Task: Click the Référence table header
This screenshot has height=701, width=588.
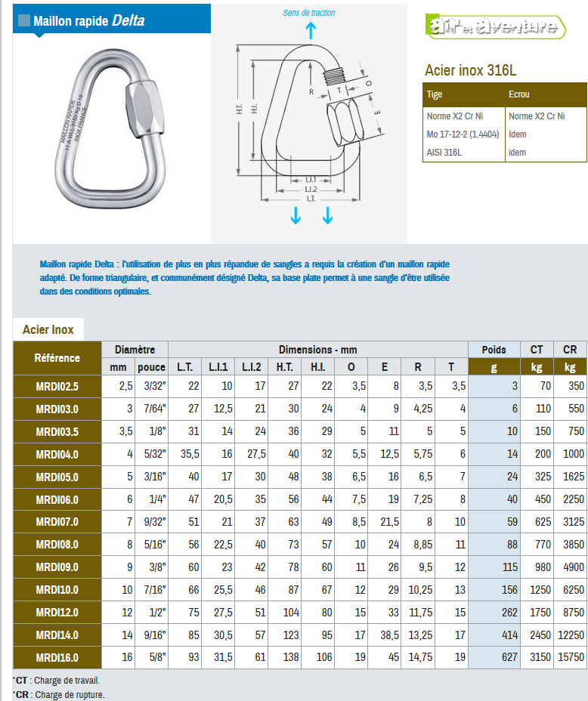Action: (x=57, y=358)
